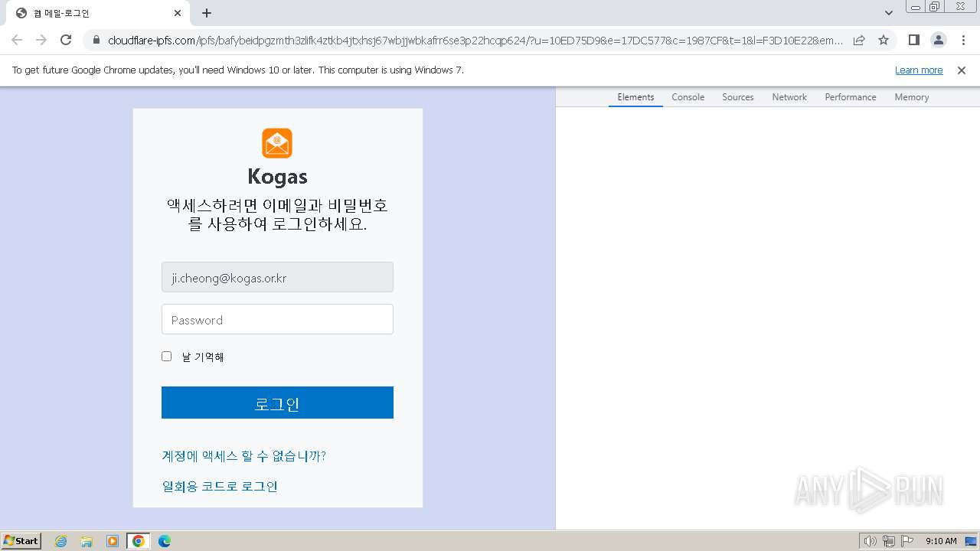Switch to the Elements tab in DevTools

[x=635, y=97]
